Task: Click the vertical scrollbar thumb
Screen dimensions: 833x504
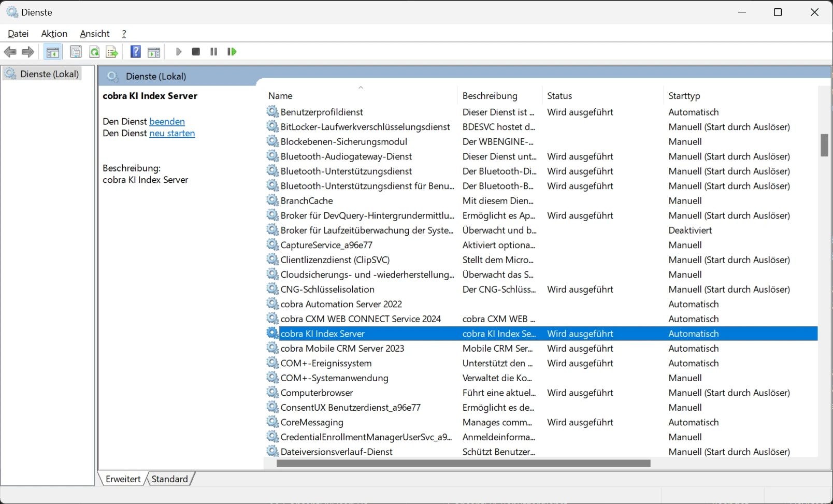Action: pyautogui.click(x=824, y=145)
